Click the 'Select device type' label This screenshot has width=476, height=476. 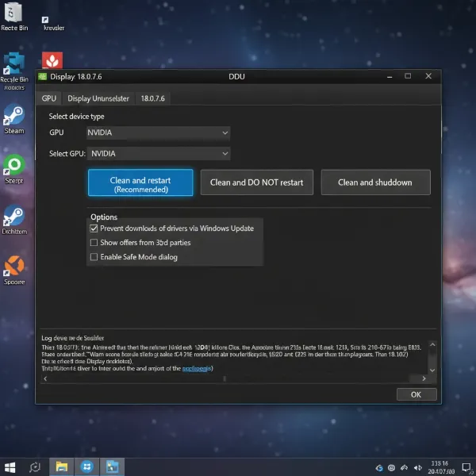(76, 117)
